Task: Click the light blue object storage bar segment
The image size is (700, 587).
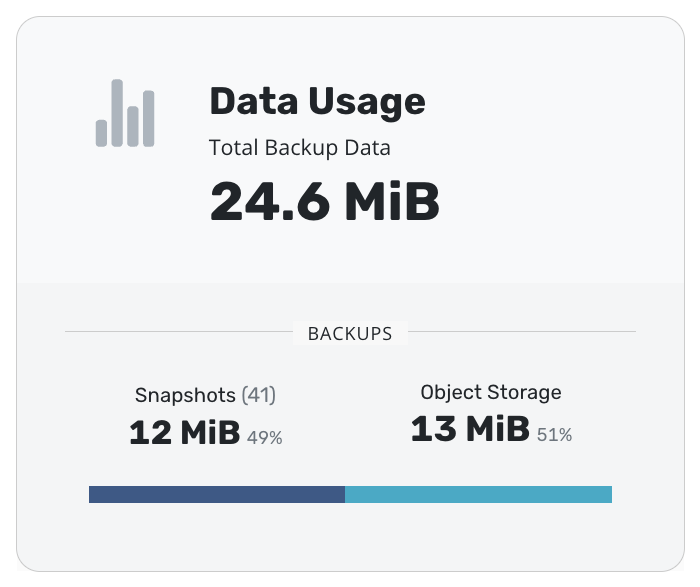Action: point(478,495)
